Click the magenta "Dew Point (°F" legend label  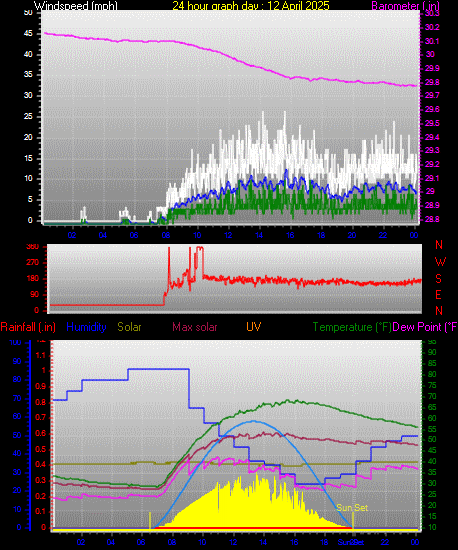point(425,327)
